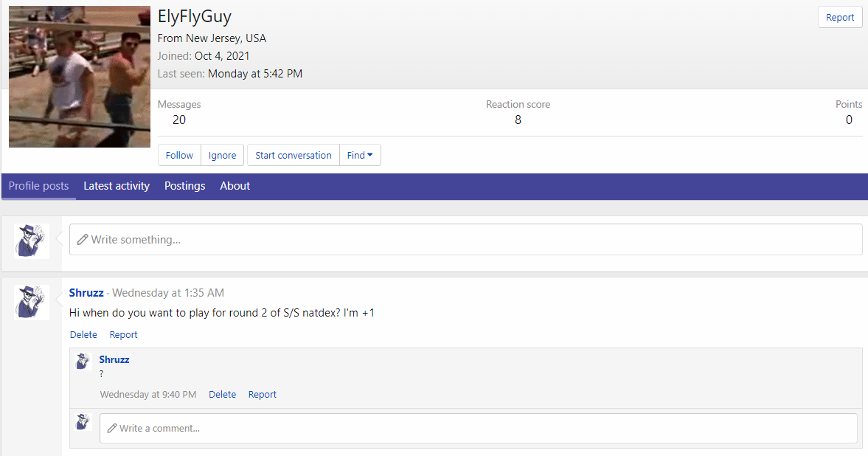
Task: Follow the user ElyFlyGuy
Action: 179,155
